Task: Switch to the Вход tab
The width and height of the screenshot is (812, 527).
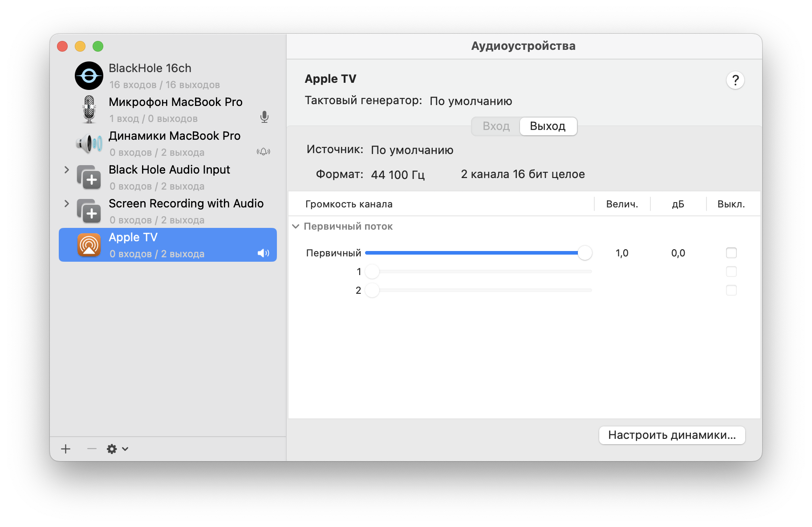Action: pyautogui.click(x=495, y=126)
